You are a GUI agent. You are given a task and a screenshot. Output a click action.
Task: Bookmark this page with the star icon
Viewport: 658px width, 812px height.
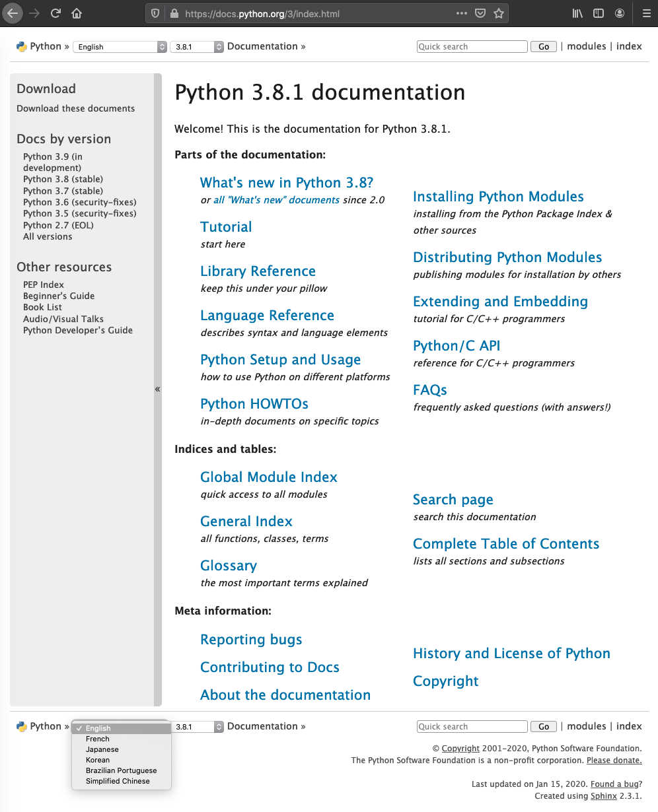(499, 13)
